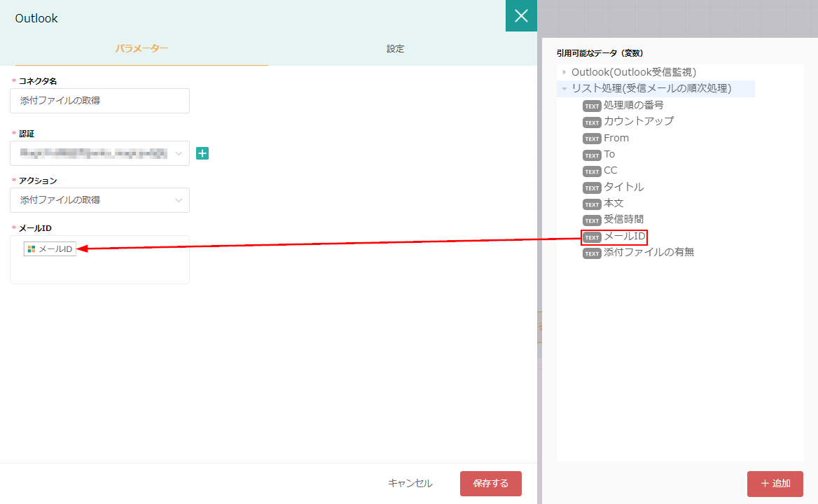Click TEXT badge icon next to 本文
The image size is (818, 504).
pos(592,204)
